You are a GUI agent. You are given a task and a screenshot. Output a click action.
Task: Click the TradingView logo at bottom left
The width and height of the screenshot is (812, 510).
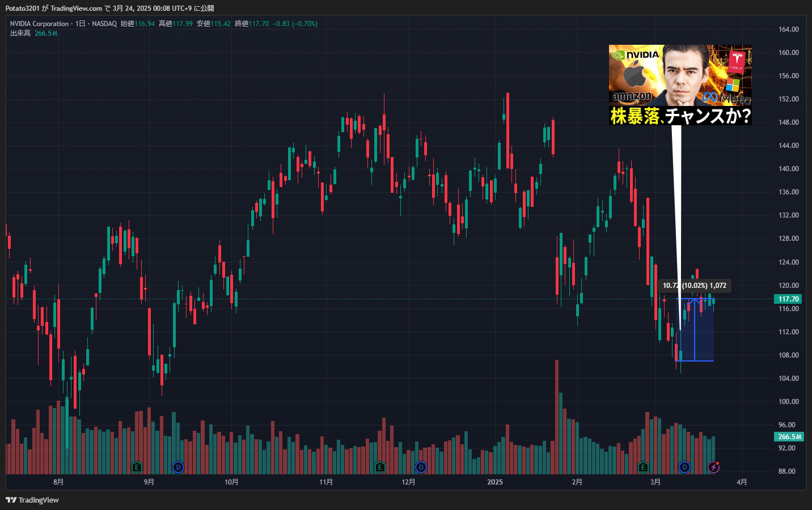(32, 500)
